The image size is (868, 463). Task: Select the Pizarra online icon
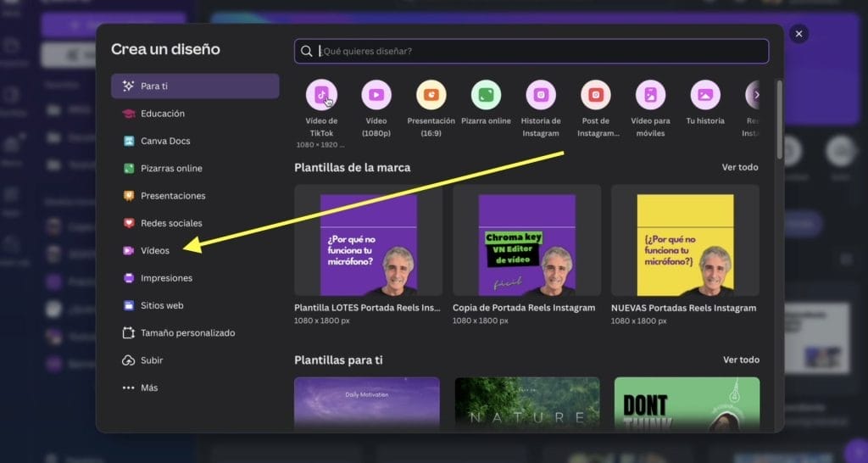(486, 95)
